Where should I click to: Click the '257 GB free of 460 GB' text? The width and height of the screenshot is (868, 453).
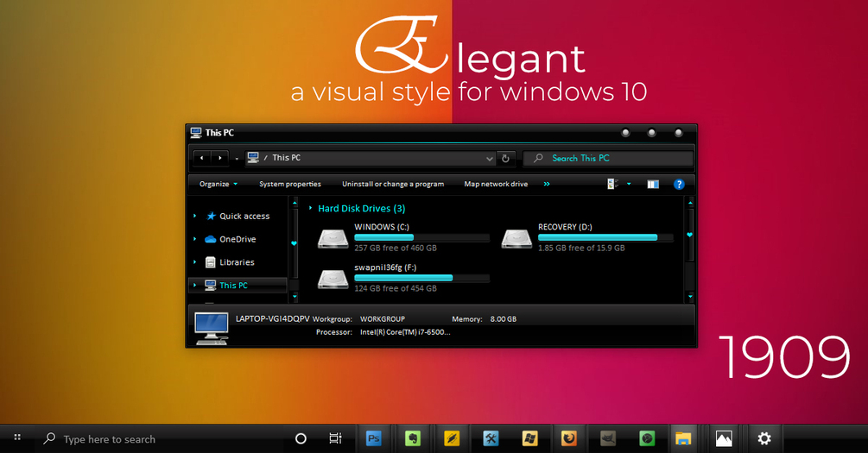point(396,248)
